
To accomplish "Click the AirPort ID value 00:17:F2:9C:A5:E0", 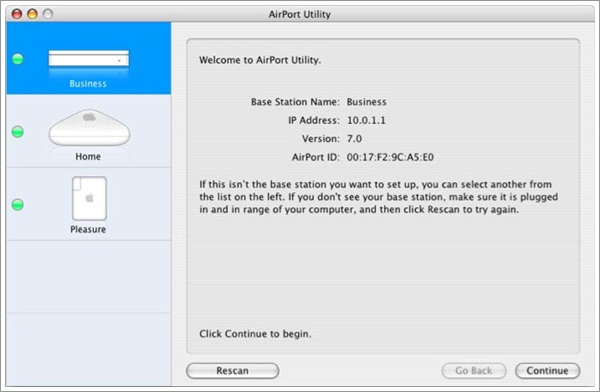I will pos(390,157).
